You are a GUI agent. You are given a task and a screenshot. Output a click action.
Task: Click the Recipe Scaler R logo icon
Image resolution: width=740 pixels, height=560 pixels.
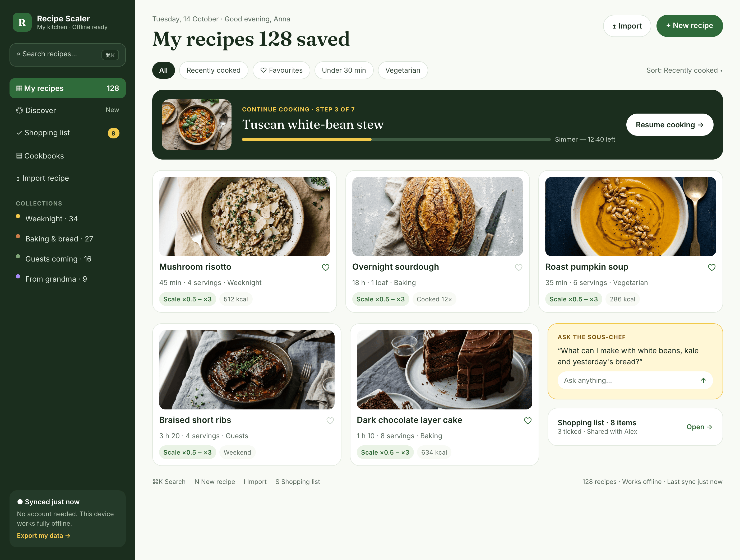click(22, 22)
